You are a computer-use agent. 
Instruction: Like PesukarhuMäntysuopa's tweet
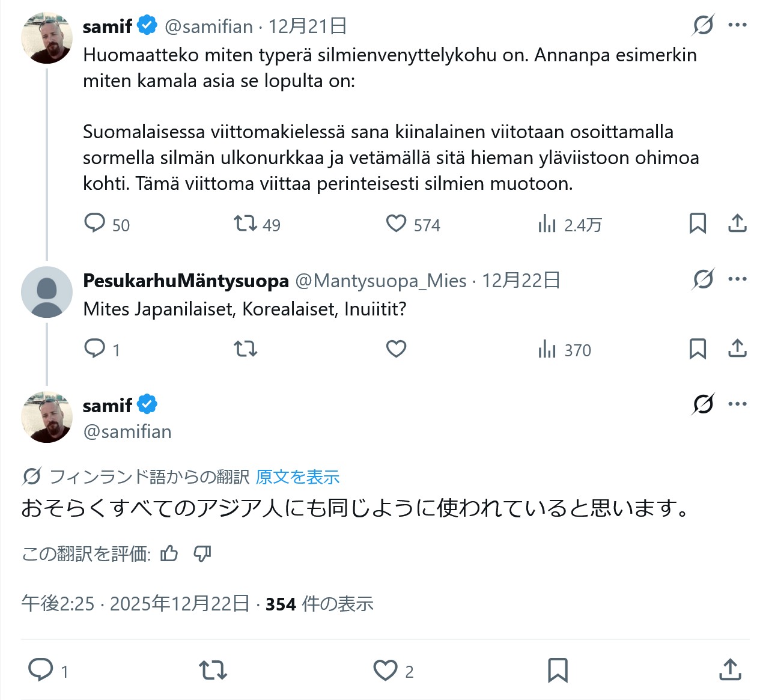[x=396, y=348]
